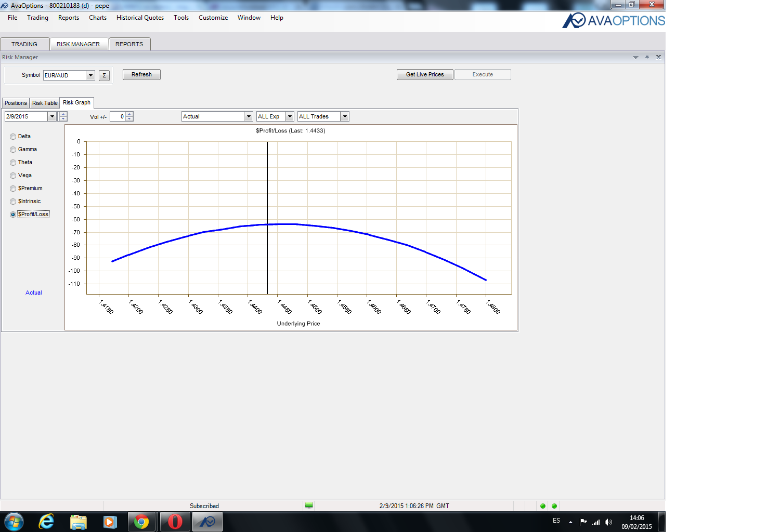Open the Risk Manager panel dropdown arrow

635,57
